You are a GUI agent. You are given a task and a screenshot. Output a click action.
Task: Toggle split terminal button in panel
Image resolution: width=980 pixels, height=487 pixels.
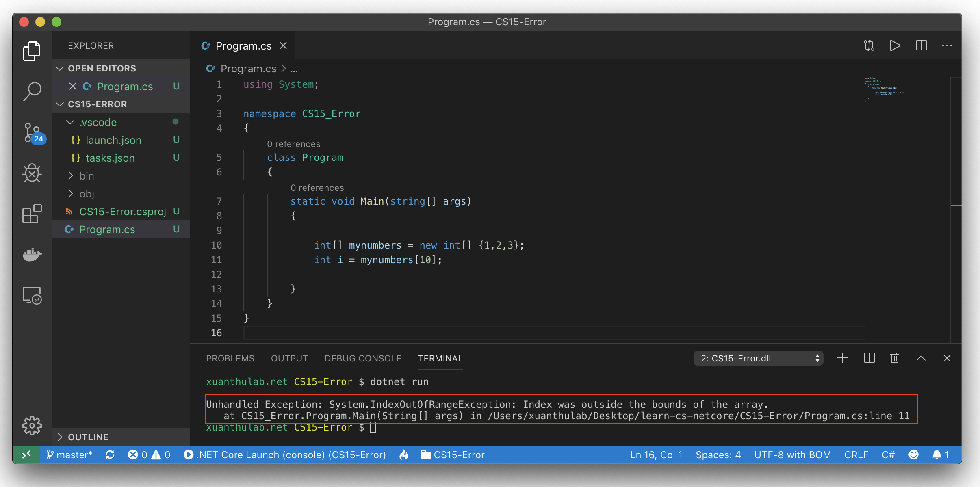pyautogui.click(x=869, y=358)
